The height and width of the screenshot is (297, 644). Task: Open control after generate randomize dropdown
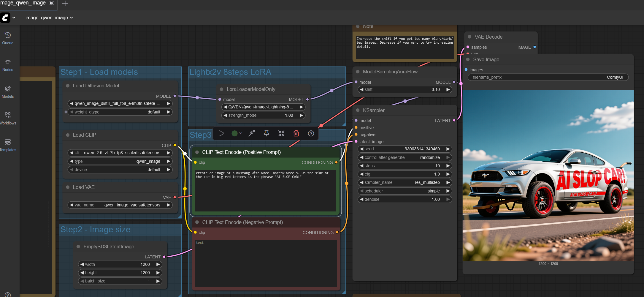click(x=405, y=157)
